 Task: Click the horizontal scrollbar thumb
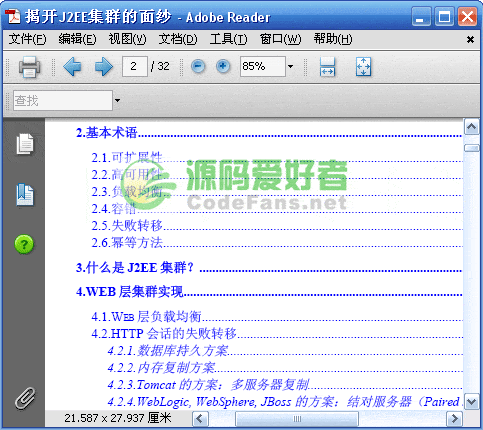pyautogui.click(x=297, y=418)
